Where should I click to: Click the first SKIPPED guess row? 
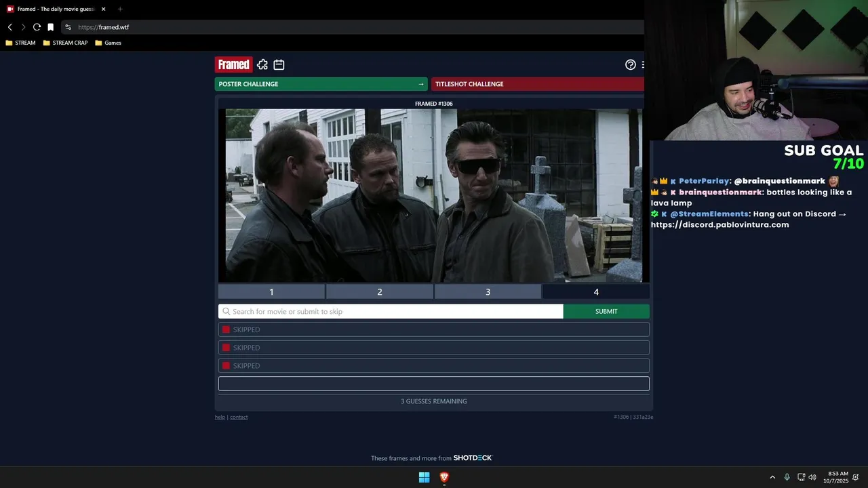click(434, 329)
